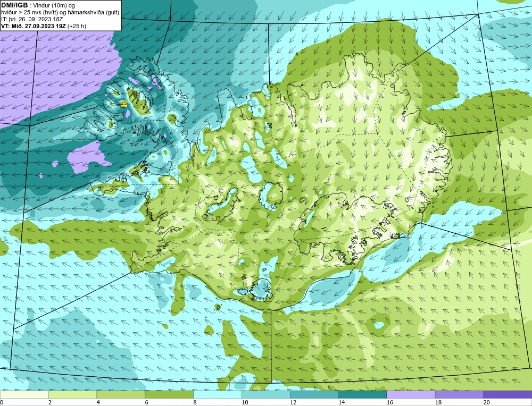Click the legend value label 20
Image resolution: width=532 pixels, height=406 pixels.
[x=486, y=402]
